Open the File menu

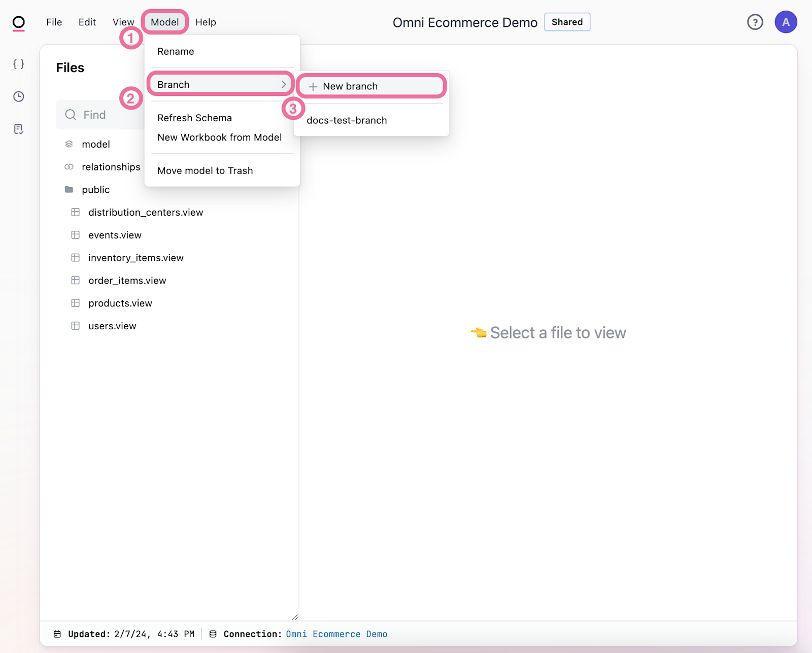(54, 22)
